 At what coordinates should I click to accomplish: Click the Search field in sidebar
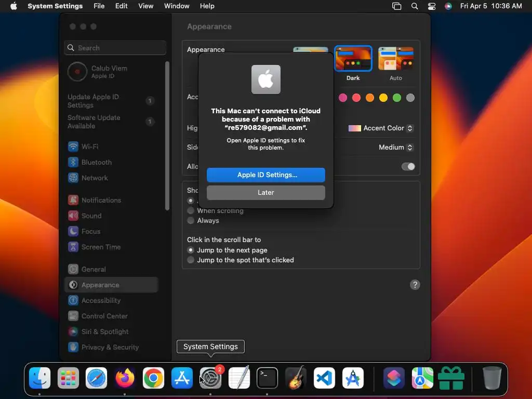[115, 48]
